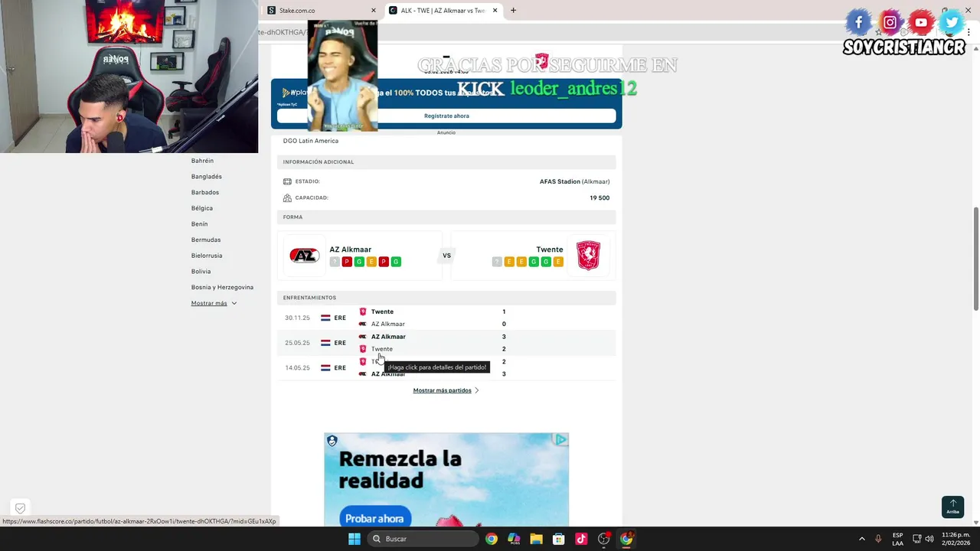This screenshot has width=980, height=551.
Task: Open Bosnia y Herzegovina in the country list
Action: pos(222,287)
